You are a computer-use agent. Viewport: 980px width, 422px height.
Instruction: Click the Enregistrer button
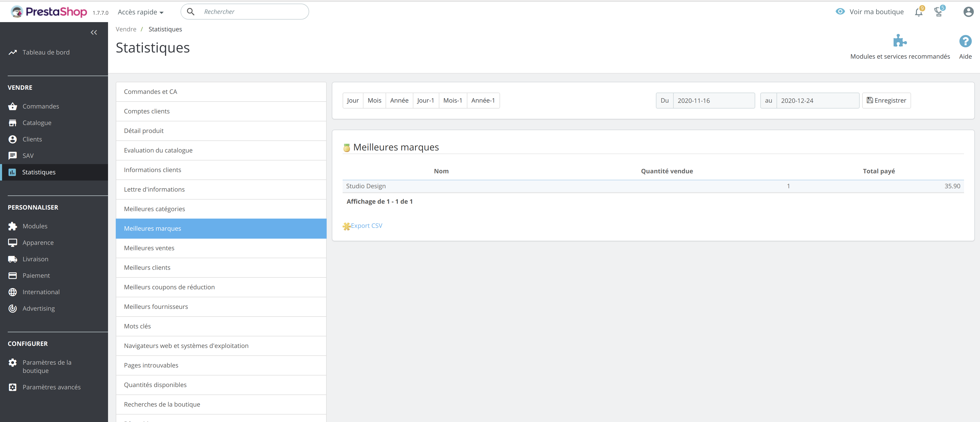[x=886, y=100]
